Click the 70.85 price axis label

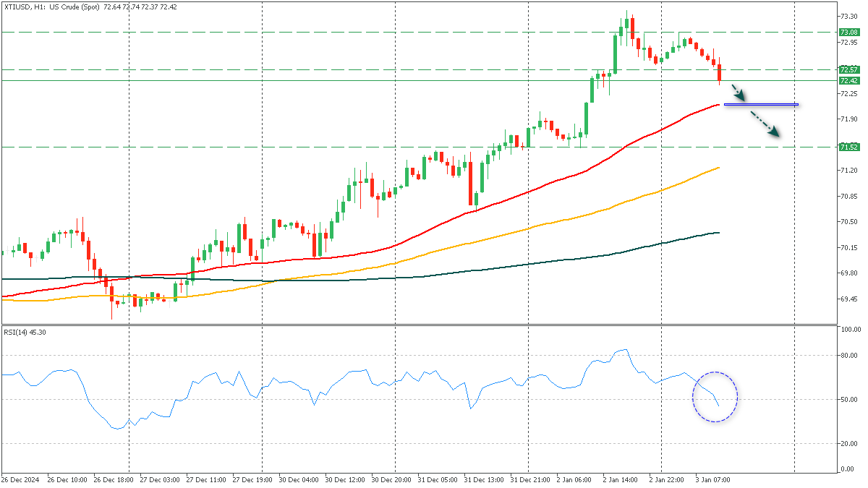pyautogui.click(x=848, y=196)
